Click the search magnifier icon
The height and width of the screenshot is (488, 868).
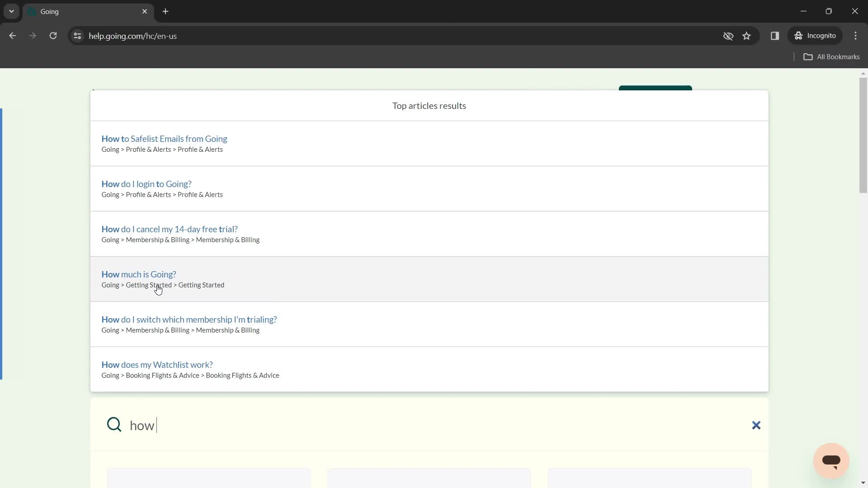click(114, 425)
